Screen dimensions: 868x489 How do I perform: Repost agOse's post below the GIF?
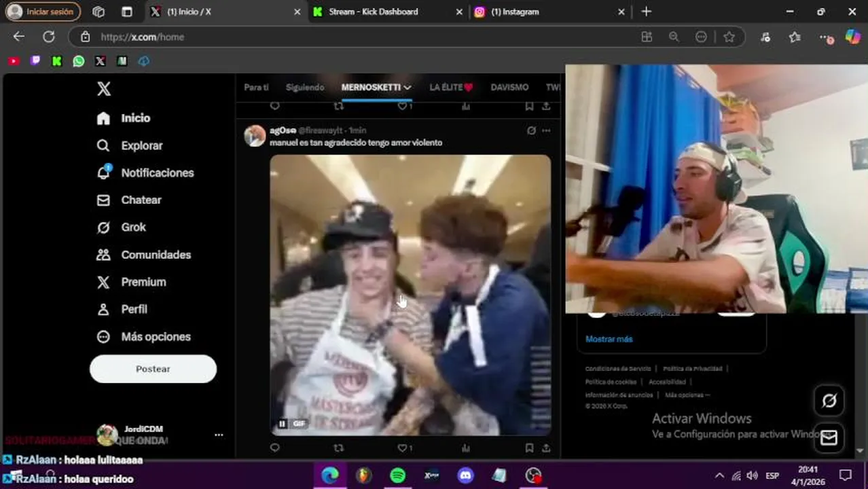coord(338,448)
